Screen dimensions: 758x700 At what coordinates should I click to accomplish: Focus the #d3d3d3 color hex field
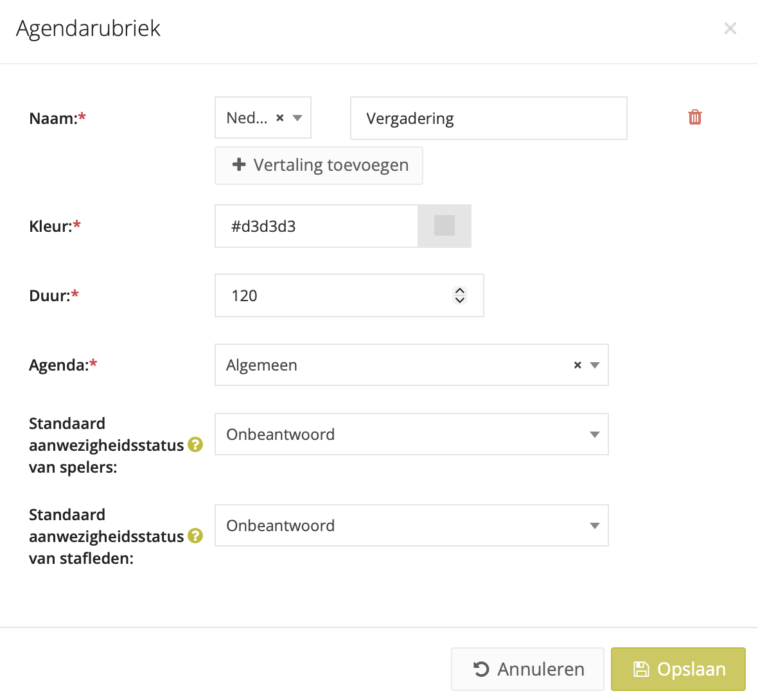[316, 226]
